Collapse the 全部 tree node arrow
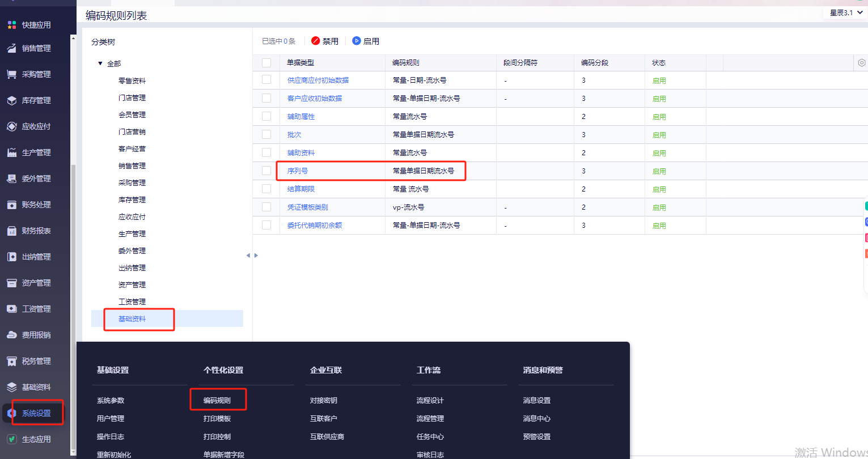Viewport: 868px width, 459px height. [100, 63]
